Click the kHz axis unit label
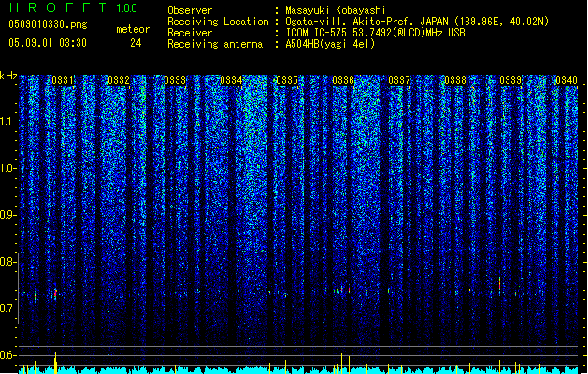Image resolution: width=588 pixels, height=374 pixels. tap(8, 76)
